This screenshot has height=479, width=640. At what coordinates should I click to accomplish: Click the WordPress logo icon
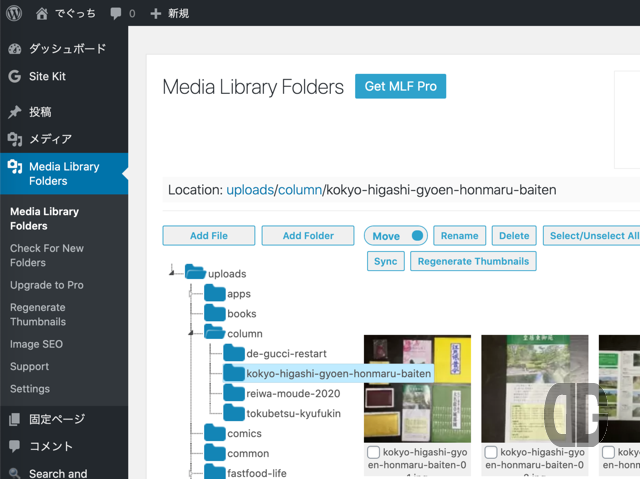[14, 13]
